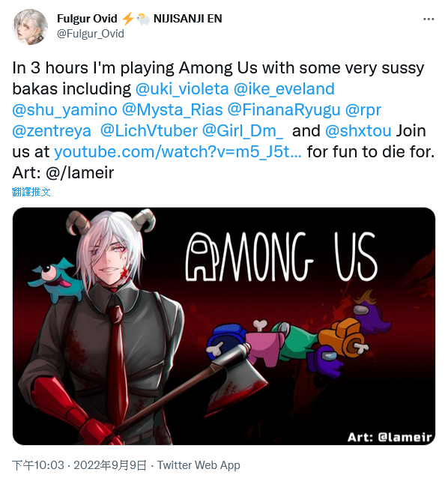
Task: Open the @ike_eveland mention
Action: (284, 89)
